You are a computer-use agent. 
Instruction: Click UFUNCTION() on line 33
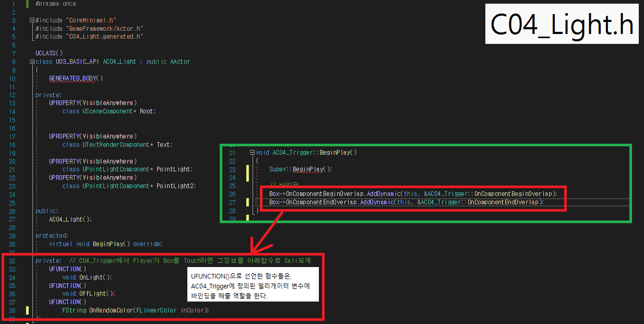pyautogui.click(x=68, y=269)
